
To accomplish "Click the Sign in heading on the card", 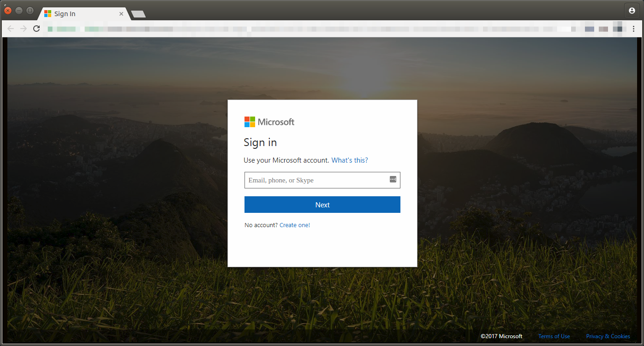I will point(260,142).
